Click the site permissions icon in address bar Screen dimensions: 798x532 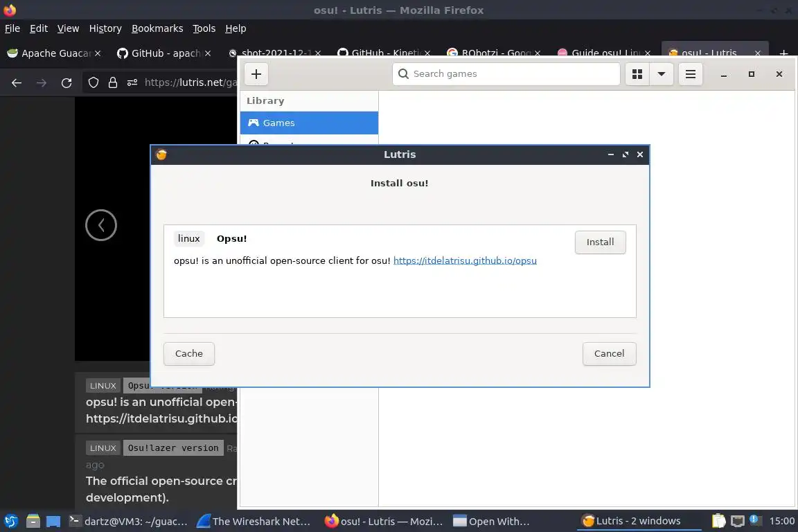(x=132, y=82)
